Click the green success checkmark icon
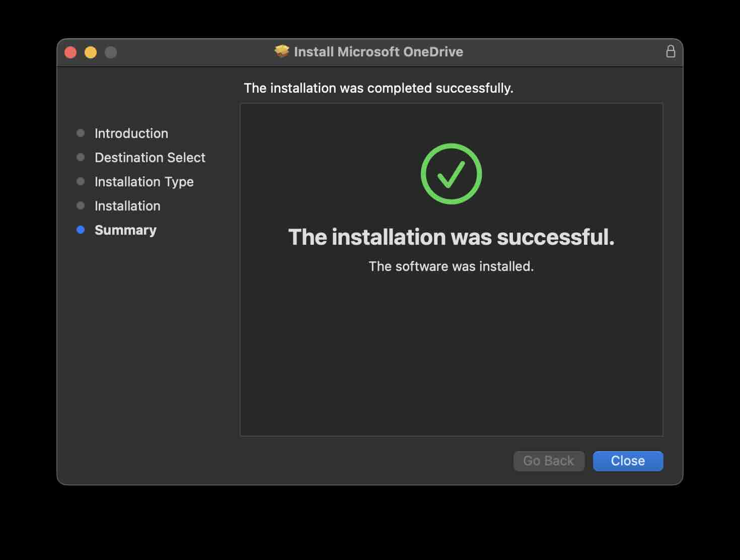This screenshot has height=560, width=740. 452,173
